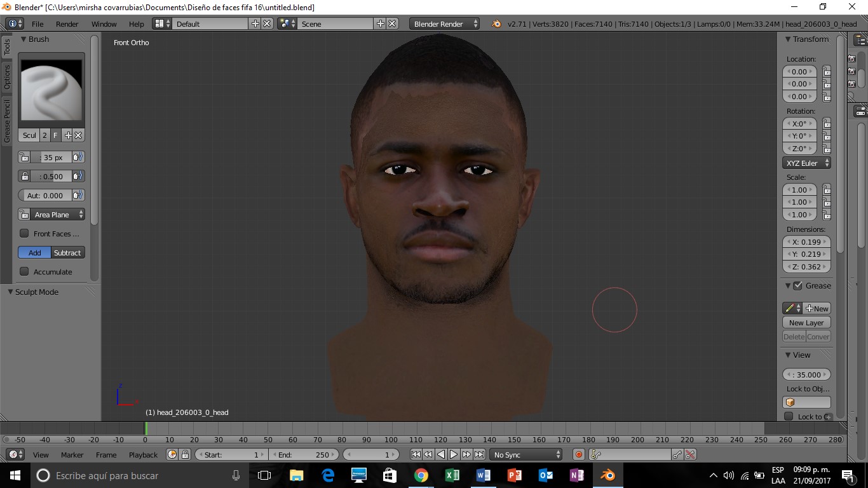Screen dimensions: 868x488
Task: Play the animation forward
Action: click(x=454, y=454)
